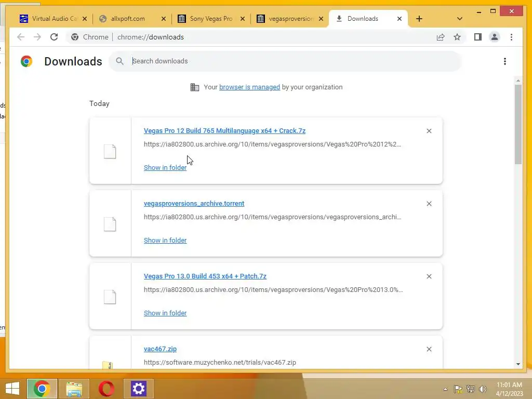Launch Opera from the taskbar
The image size is (532, 399).
[x=107, y=389]
